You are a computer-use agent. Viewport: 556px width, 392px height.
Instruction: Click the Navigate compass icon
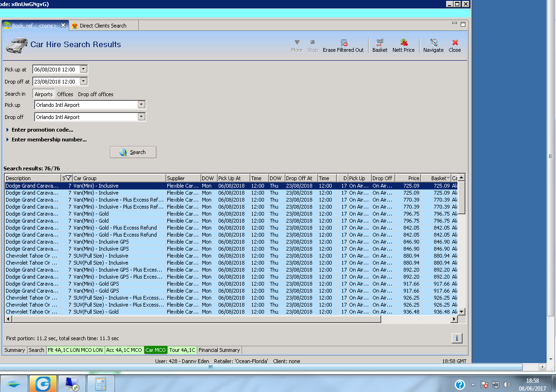pyautogui.click(x=433, y=43)
